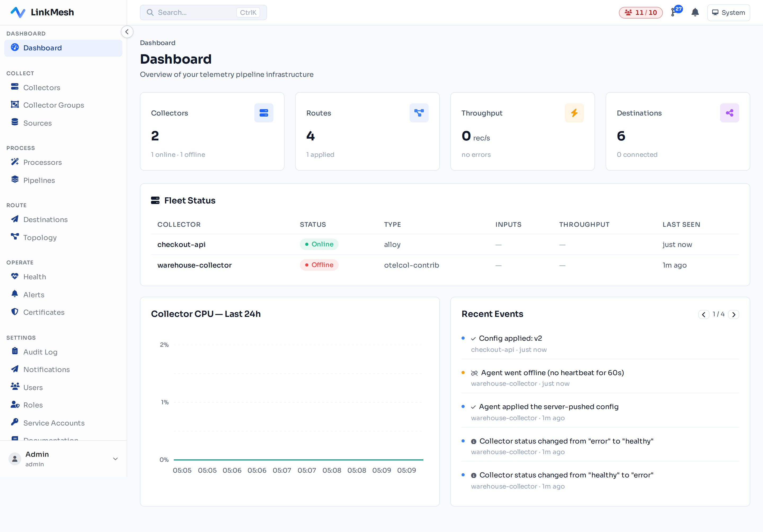The image size is (763, 532).
Task: Click the Dashboard breadcrumb
Action: coord(158,43)
